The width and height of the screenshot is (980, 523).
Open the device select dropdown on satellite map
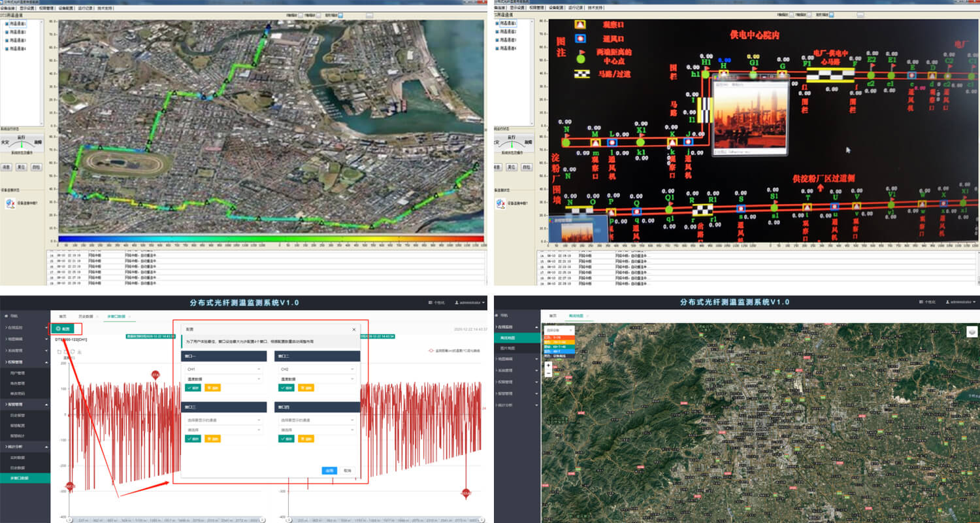559,330
